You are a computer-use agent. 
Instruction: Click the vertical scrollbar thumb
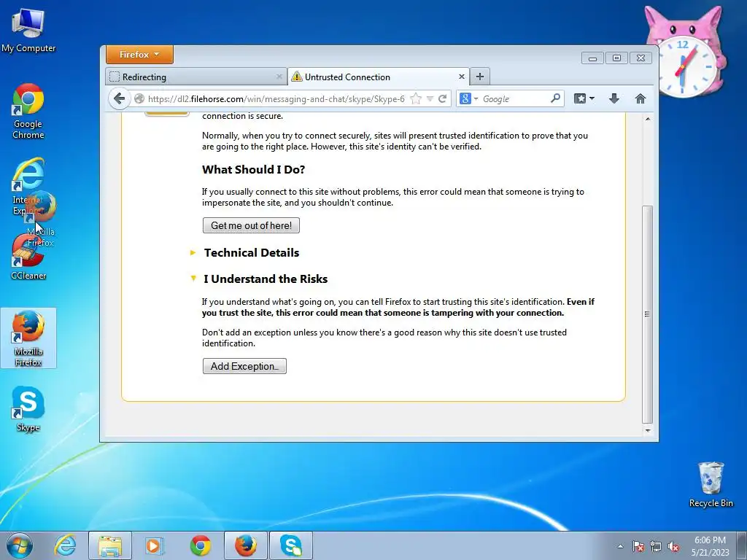click(x=647, y=314)
